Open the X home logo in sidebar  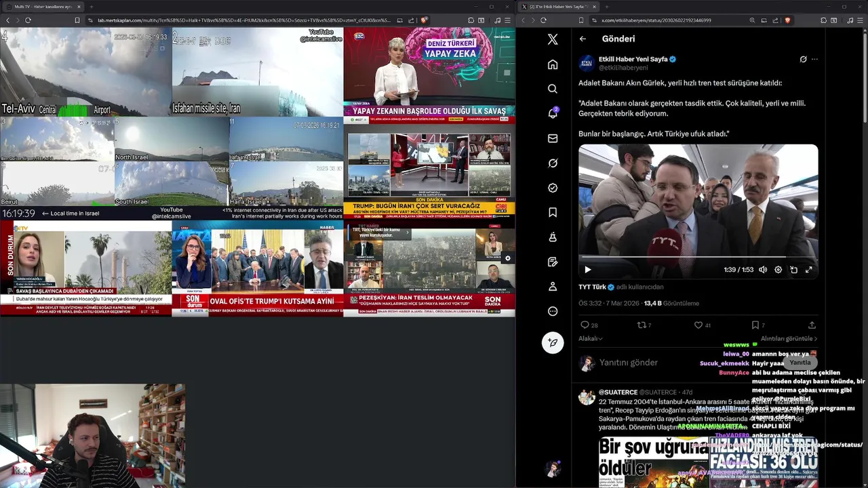pos(553,39)
